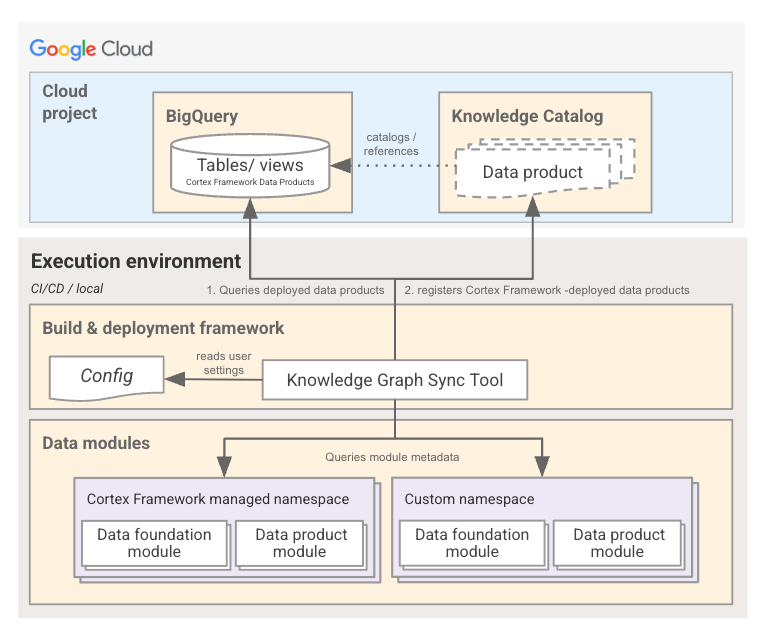This screenshot has width=765, height=637.
Task: Click '2. registers Cortex Framework -deployed data products'
Action: coord(547,290)
